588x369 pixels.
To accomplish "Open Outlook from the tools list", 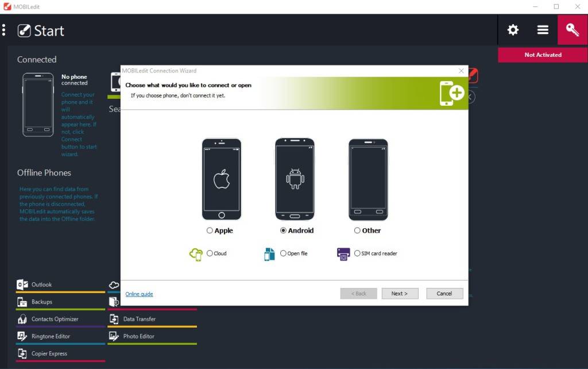I will (60, 285).
